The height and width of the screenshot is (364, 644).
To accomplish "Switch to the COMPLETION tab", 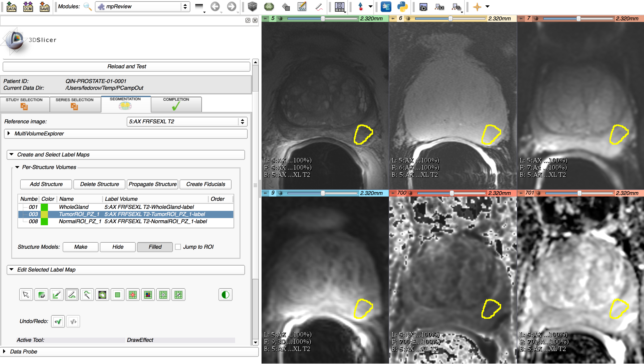I will (176, 104).
